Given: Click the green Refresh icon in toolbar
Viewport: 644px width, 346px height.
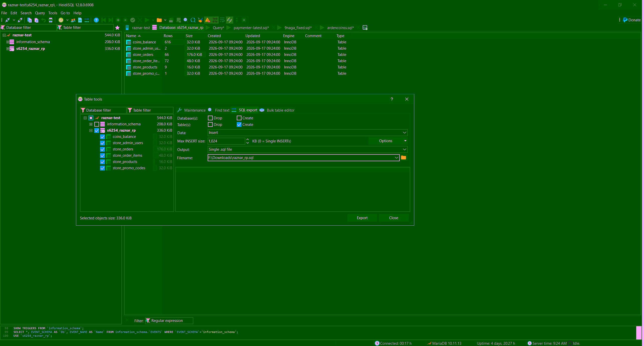Looking at the screenshot, I should [61, 20].
